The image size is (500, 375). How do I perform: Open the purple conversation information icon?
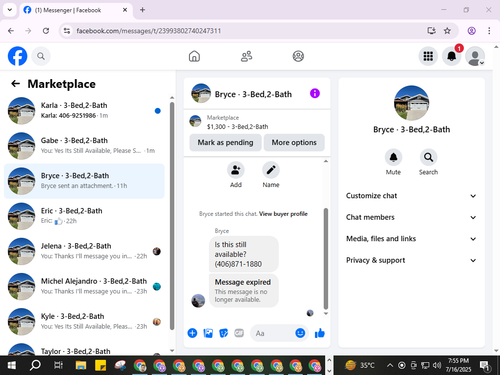315,93
